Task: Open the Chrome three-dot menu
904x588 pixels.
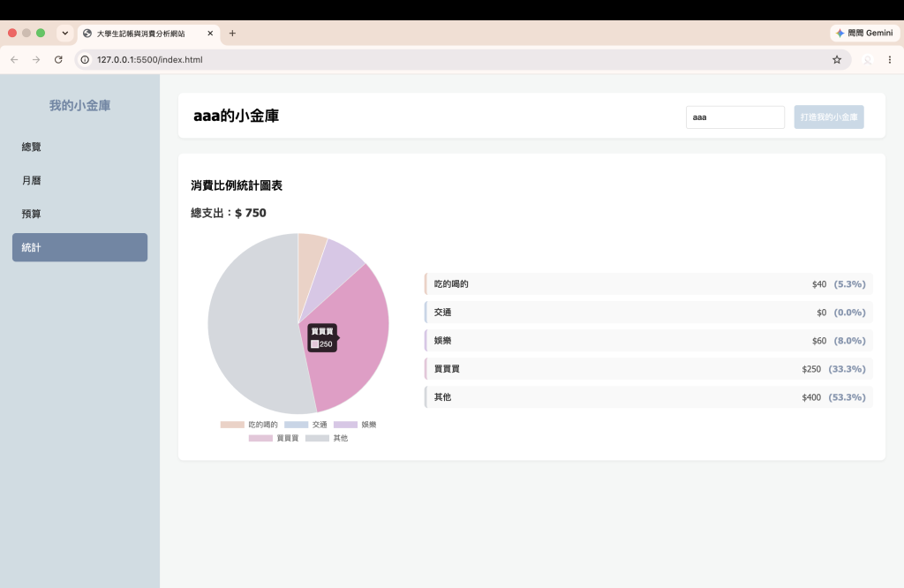Action: [890, 59]
